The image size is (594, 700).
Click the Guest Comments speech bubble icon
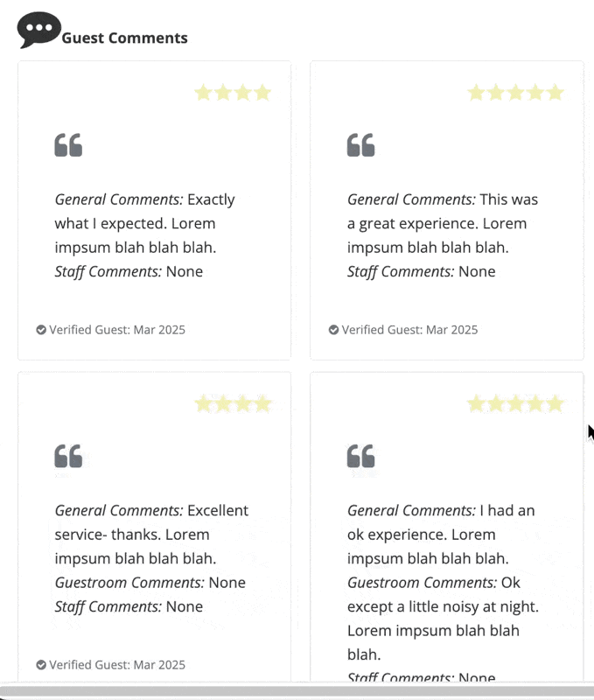click(38, 30)
